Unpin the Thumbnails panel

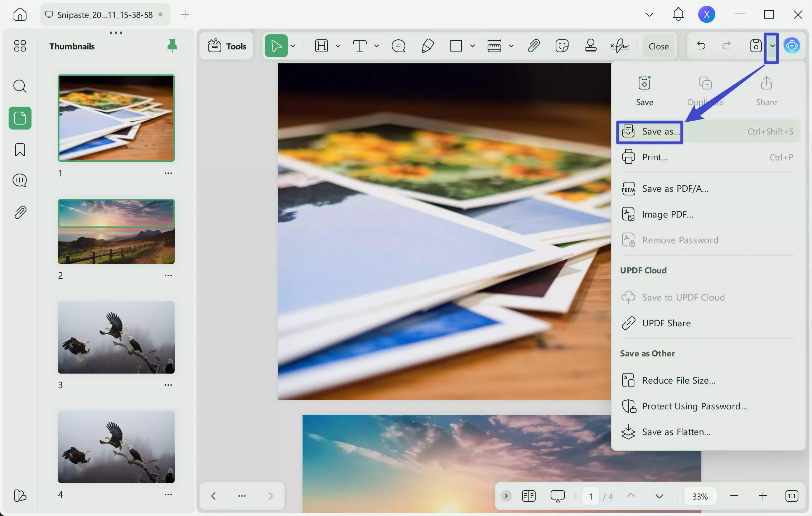(x=172, y=46)
